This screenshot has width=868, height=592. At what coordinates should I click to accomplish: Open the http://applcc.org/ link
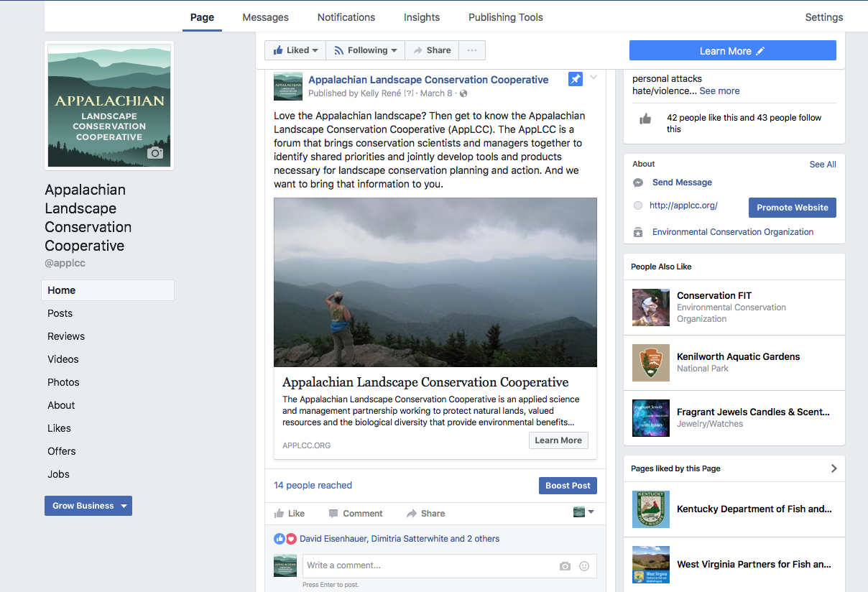click(683, 205)
